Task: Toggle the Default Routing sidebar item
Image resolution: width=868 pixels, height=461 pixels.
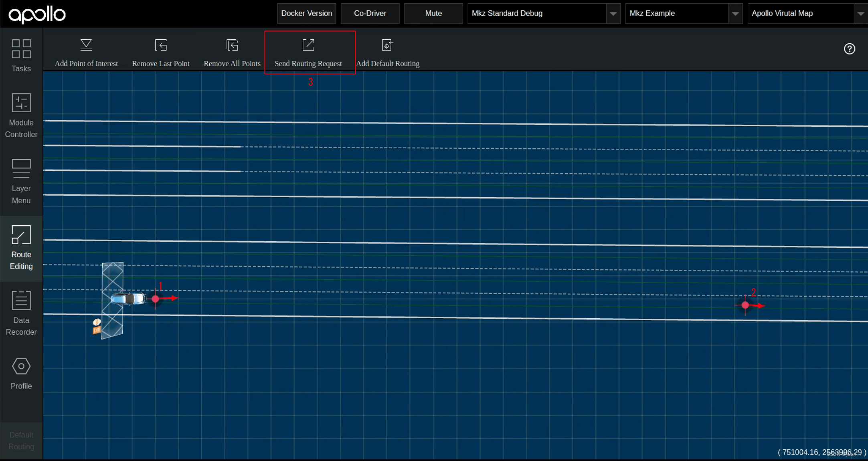Action: coord(21,441)
